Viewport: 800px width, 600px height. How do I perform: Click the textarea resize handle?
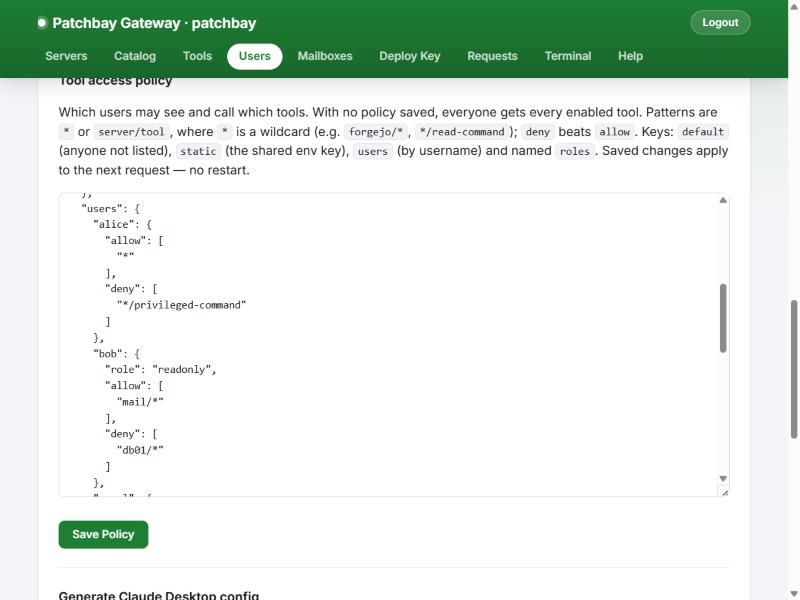(x=724, y=492)
